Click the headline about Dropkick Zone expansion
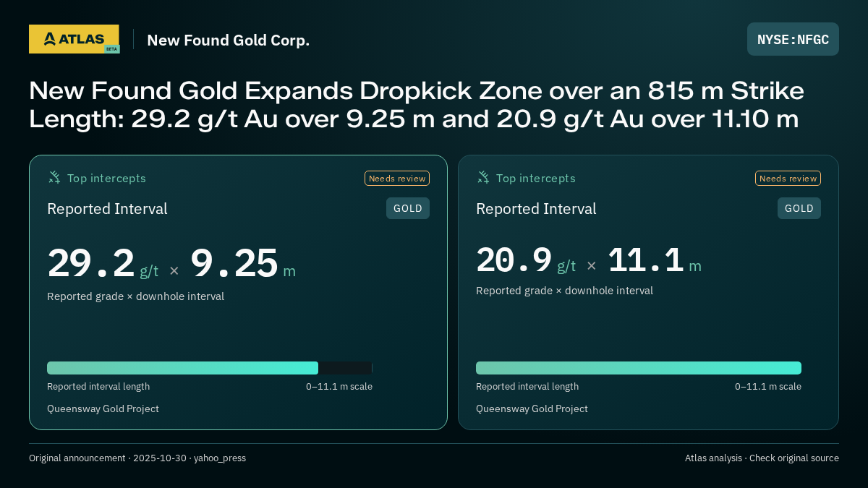Image resolution: width=868 pixels, height=488 pixels. pos(417,105)
